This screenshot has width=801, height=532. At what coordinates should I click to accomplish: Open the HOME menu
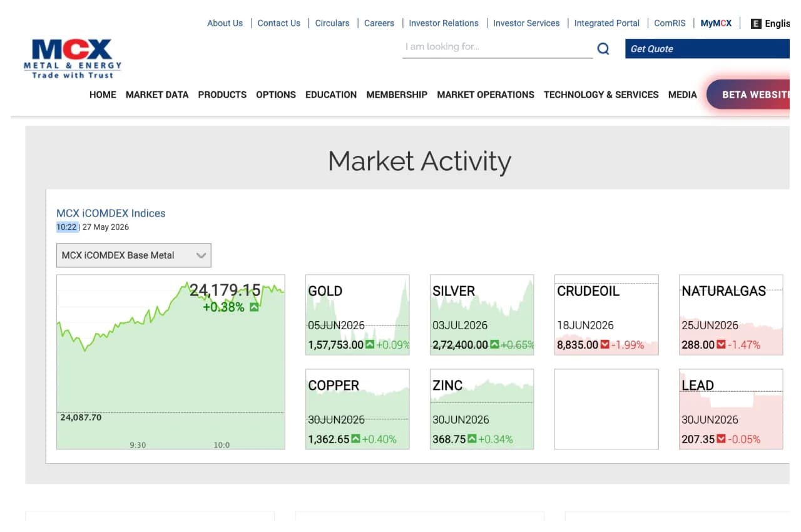103,95
